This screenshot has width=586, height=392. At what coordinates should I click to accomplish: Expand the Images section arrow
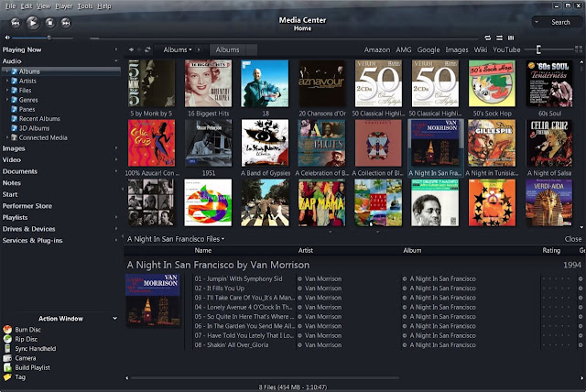click(116, 148)
